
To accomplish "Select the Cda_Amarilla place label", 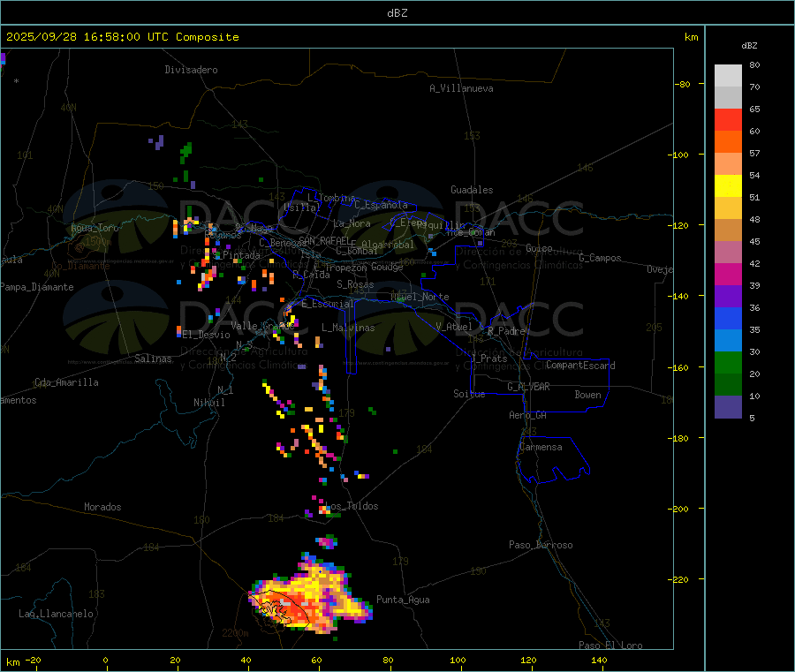I will (x=66, y=382).
